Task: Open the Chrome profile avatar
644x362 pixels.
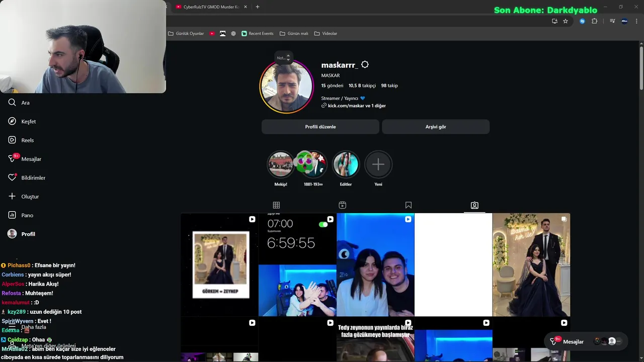Action: click(624, 21)
